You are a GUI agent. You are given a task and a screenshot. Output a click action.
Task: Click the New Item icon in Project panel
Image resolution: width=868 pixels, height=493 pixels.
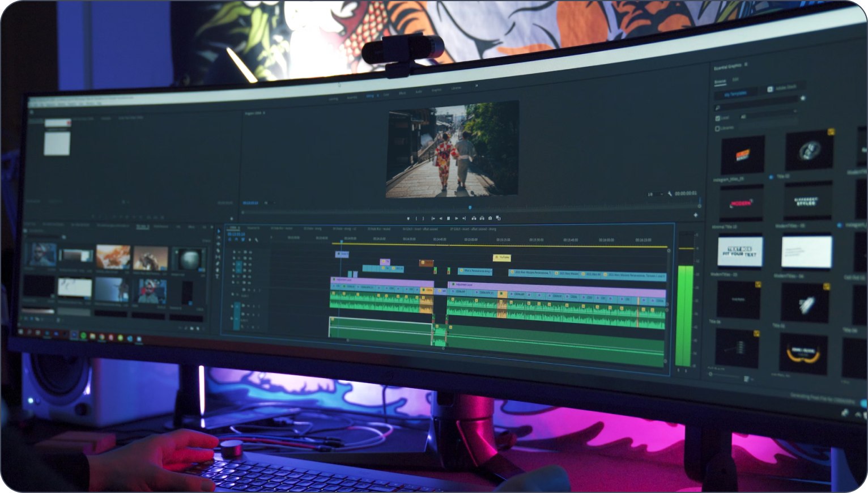click(x=198, y=329)
